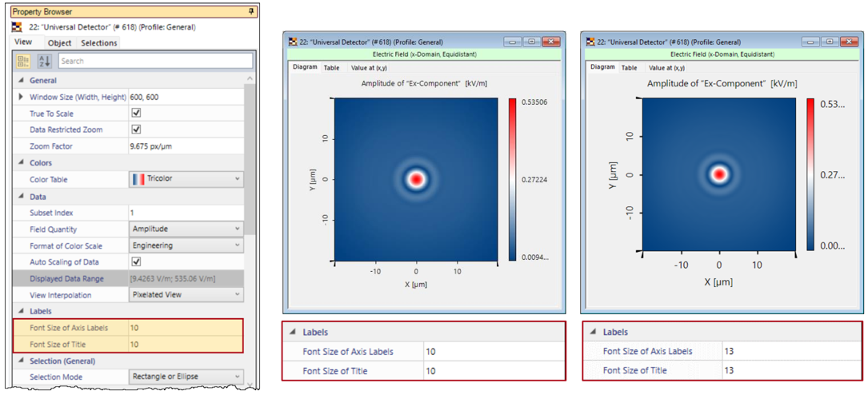Image resolution: width=868 pixels, height=395 pixels.
Task: Click Amplitude of Ex-Component title in left window
Action: click(424, 83)
